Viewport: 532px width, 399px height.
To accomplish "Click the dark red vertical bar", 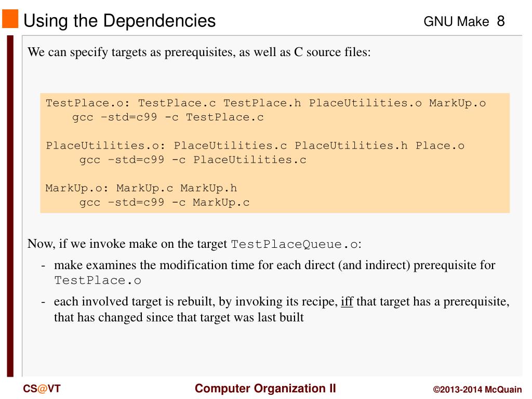I will 10,206.
